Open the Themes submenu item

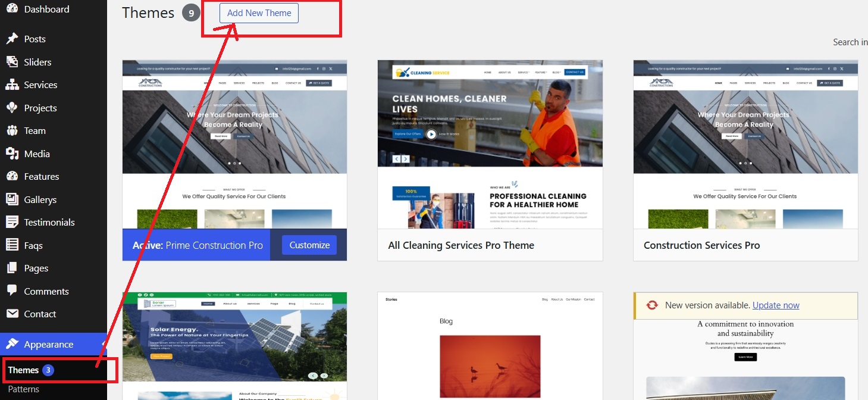[x=23, y=370]
